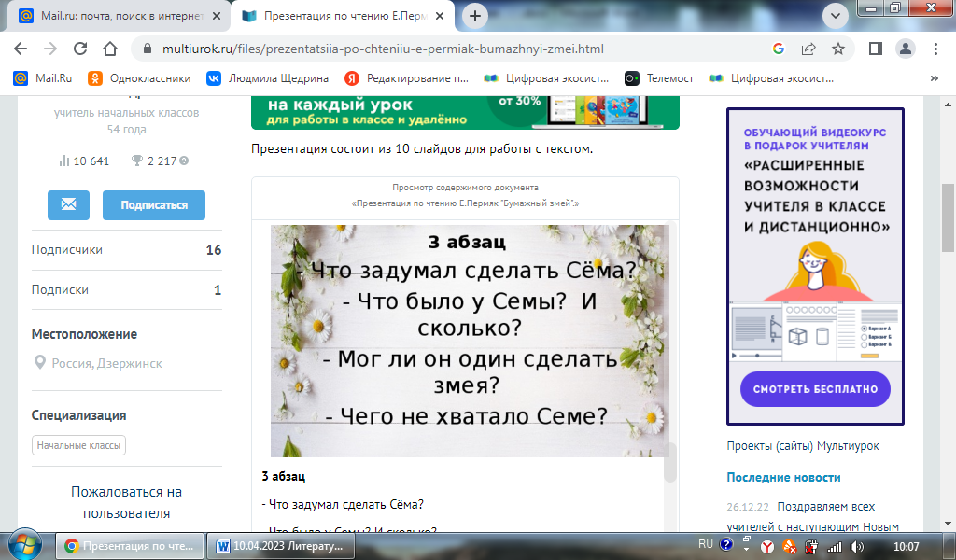956x560 pixels.
Task: Click the RU language indicator
Action: (x=706, y=544)
